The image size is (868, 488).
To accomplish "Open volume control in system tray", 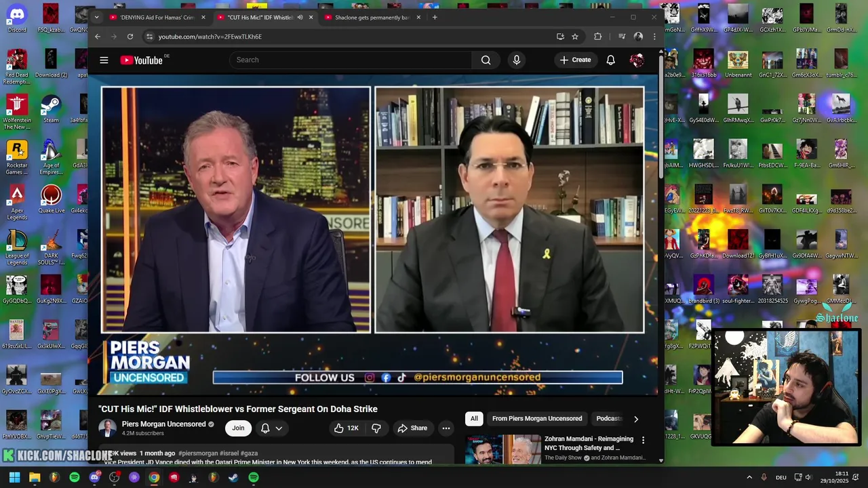I will coord(808,477).
